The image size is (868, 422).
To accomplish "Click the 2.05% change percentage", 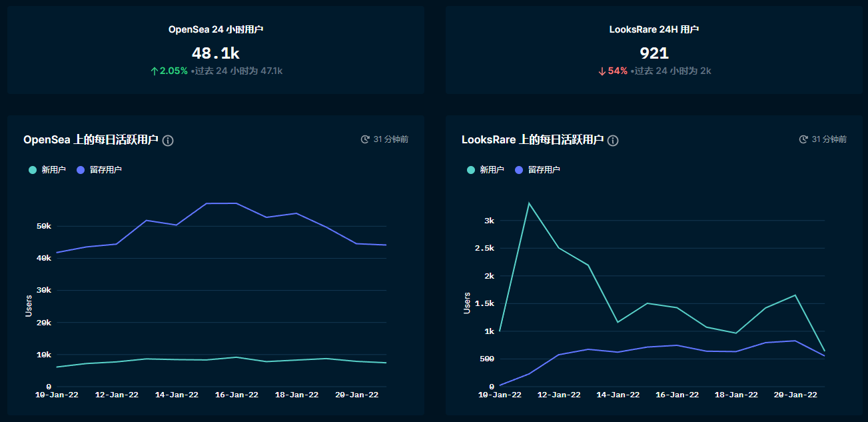I will [174, 71].
